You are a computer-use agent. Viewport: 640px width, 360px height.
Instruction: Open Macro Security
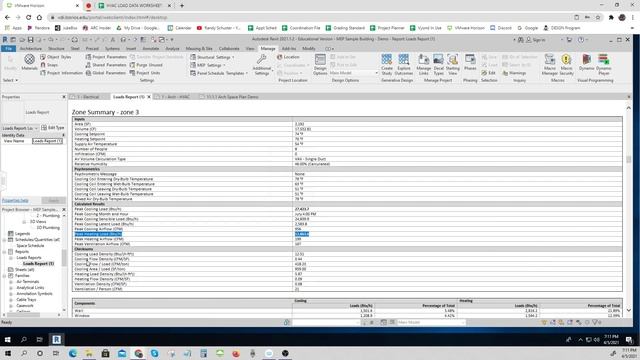tap(566, 64)
